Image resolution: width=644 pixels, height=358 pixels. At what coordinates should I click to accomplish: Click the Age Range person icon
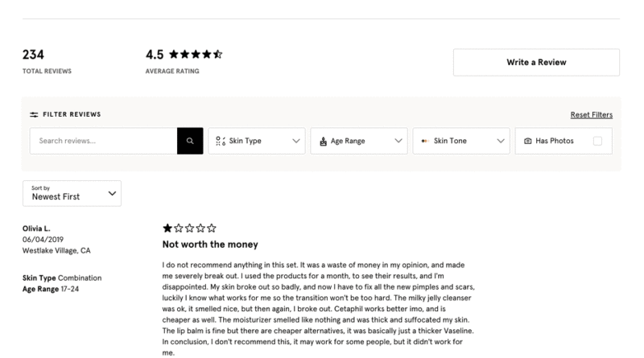324,142
